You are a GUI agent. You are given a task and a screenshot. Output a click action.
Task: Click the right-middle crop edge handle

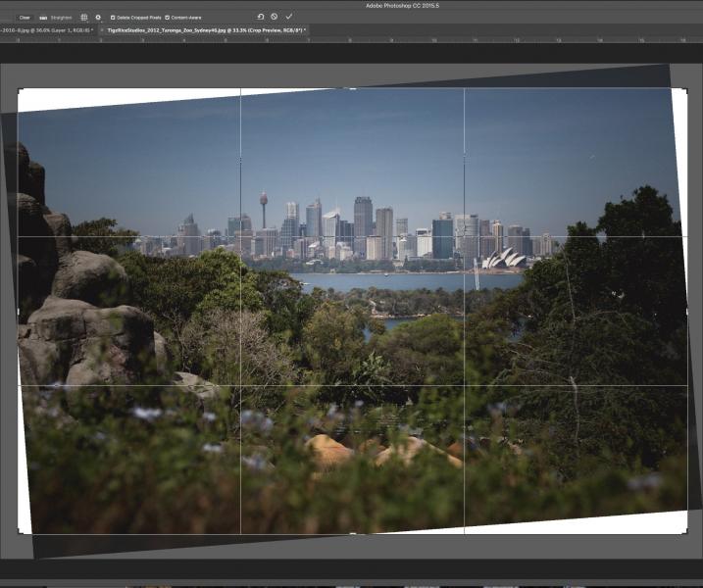[686, 312]
